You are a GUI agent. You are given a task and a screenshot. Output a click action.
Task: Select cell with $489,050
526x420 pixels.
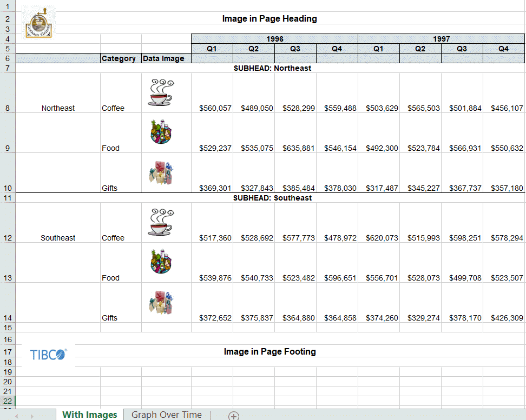click(254, 93)
